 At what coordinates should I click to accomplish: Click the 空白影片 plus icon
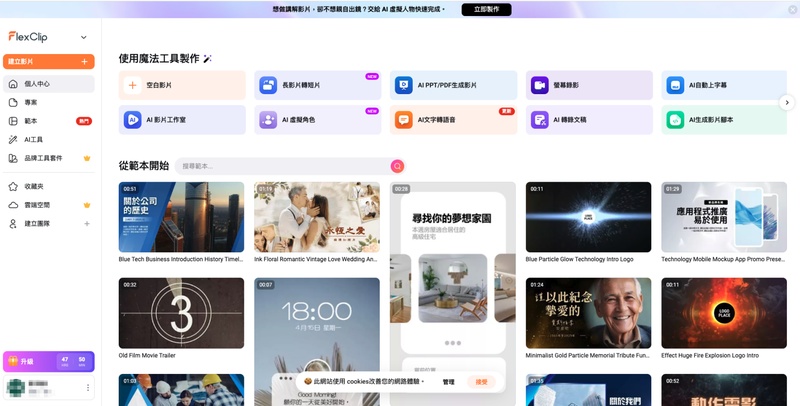click(x=133, y=85)
